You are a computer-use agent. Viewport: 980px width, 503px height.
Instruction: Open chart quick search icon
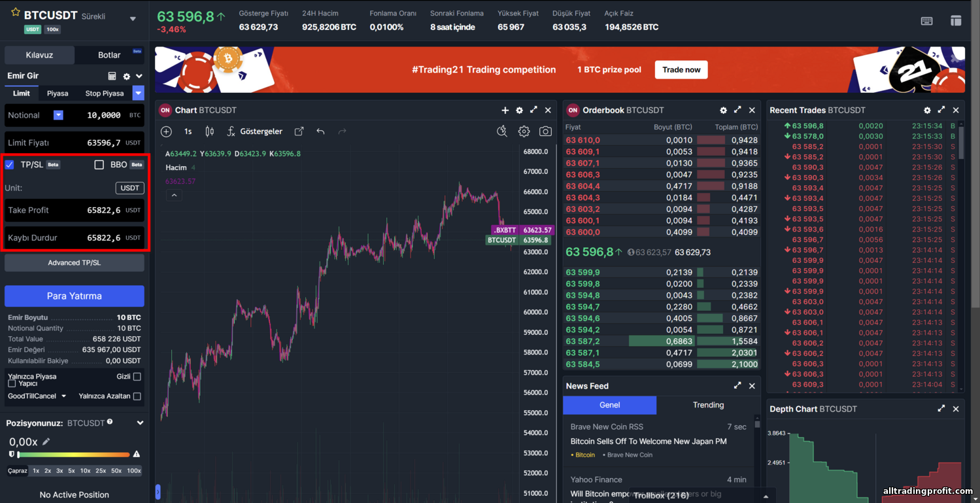(502, 131)
